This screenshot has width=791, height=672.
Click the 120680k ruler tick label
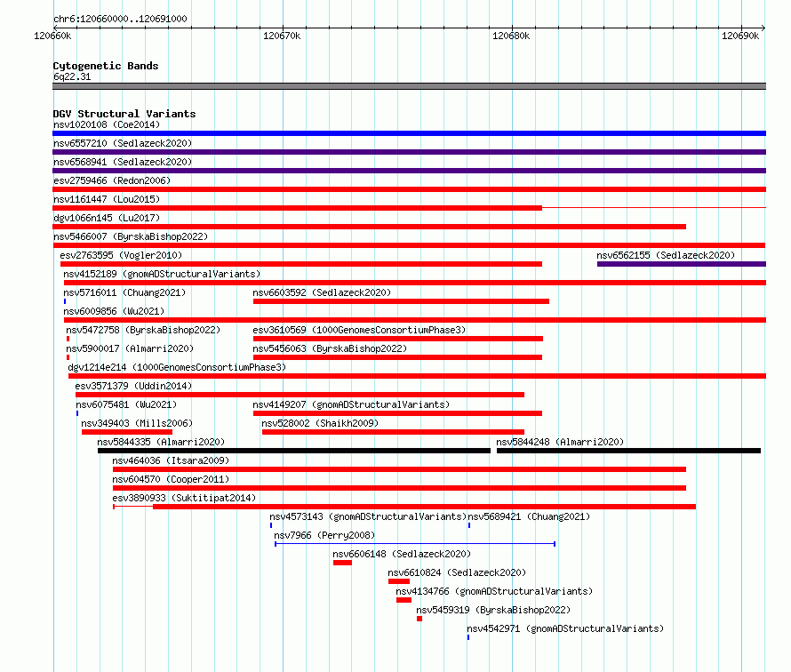tap(511, 36)
